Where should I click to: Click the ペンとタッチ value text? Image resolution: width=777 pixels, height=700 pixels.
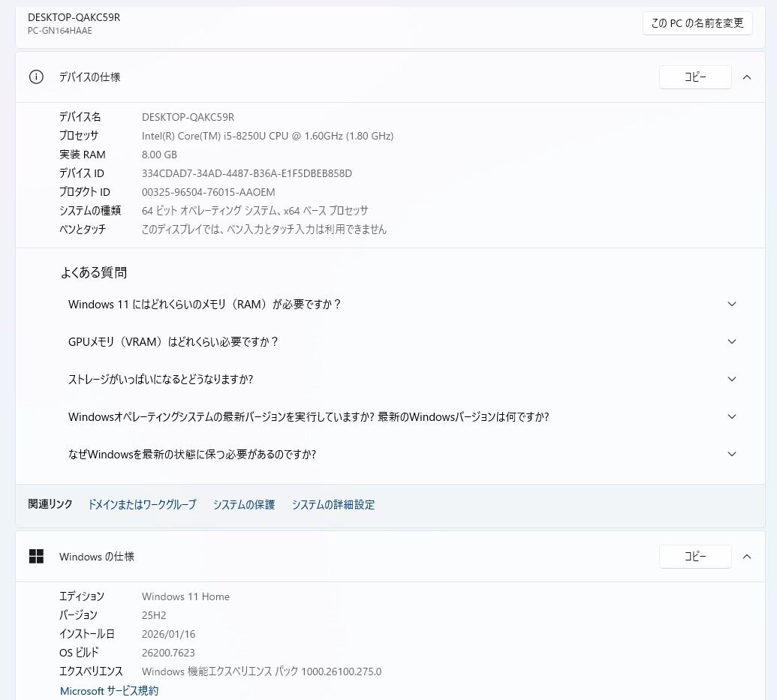click(x=264, y=230)
